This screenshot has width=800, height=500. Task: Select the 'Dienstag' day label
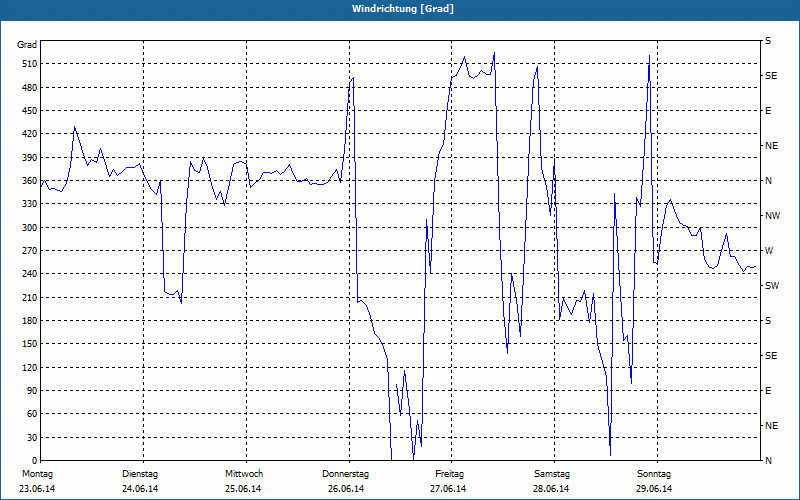[140, 474]
